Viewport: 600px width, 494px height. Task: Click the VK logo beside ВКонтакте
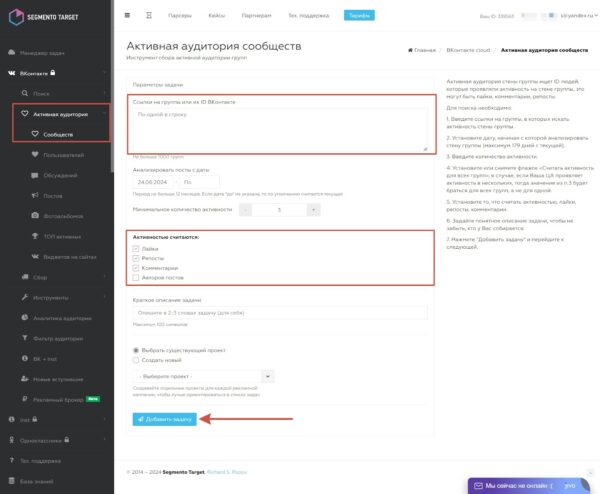click(12, 73)
